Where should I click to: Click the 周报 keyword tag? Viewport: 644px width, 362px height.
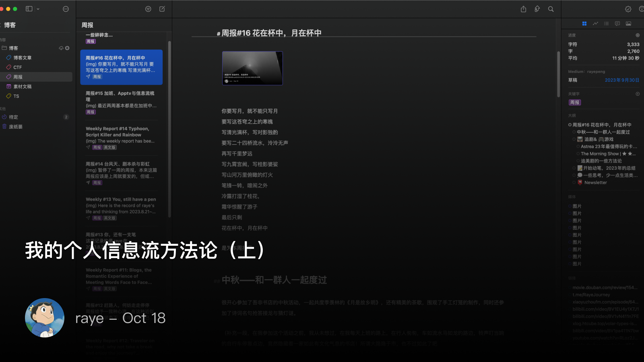coord(575,102)
